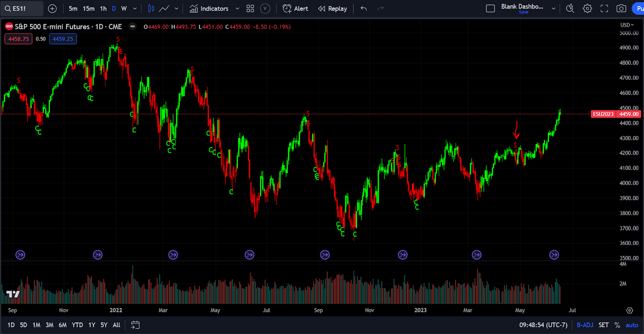Image resolution: width=644 pixels, height=334 pixels.
Task: Expand the time interval dropdown chevron
Action: point(135,8)
